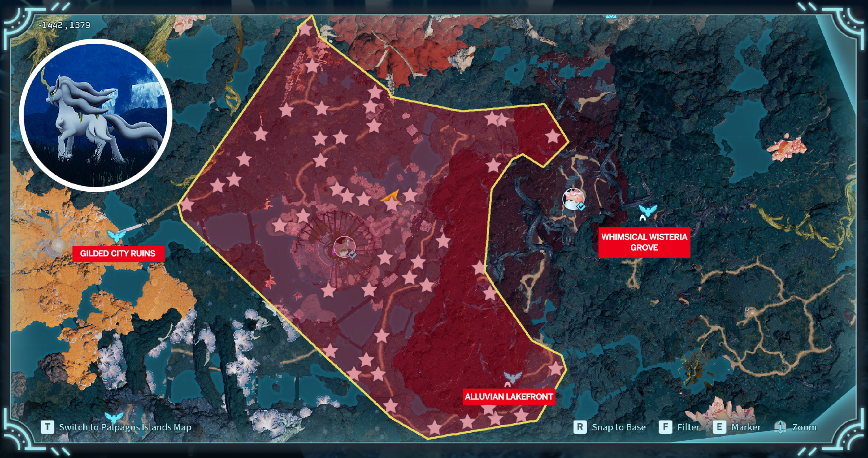Select base marker at the circular ruins center

click(344, 247)
